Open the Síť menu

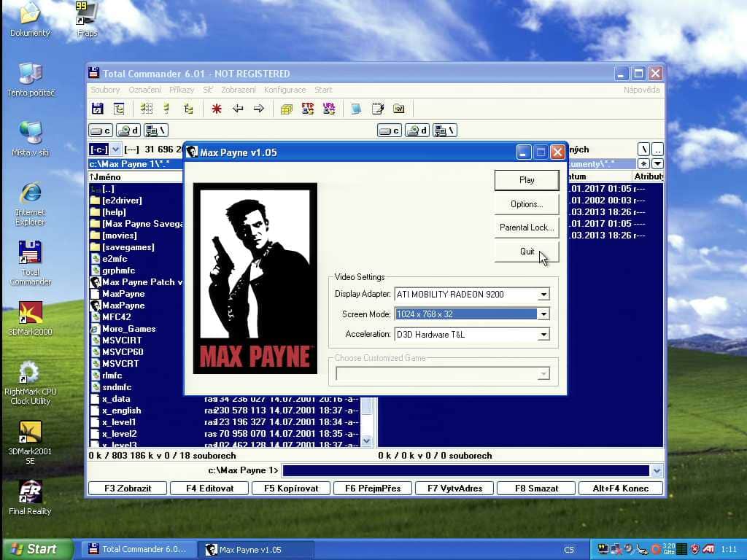click(208, 90)
